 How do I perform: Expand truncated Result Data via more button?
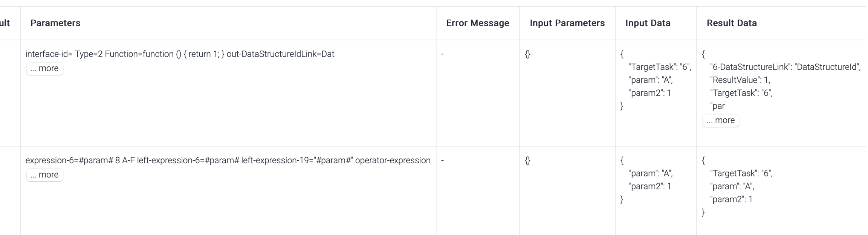pyautogui.click(x=720, y=120)
